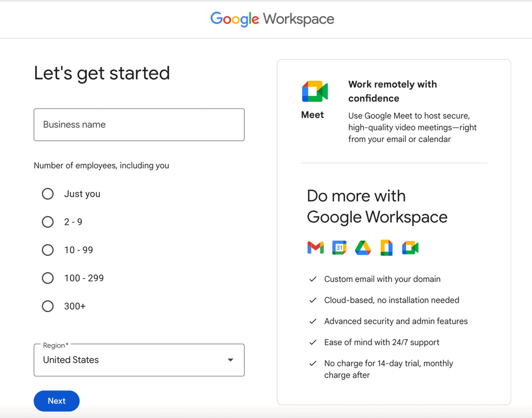
Task: Click the Do more with Google Workspace heading
Action: [x=377, y=207]
